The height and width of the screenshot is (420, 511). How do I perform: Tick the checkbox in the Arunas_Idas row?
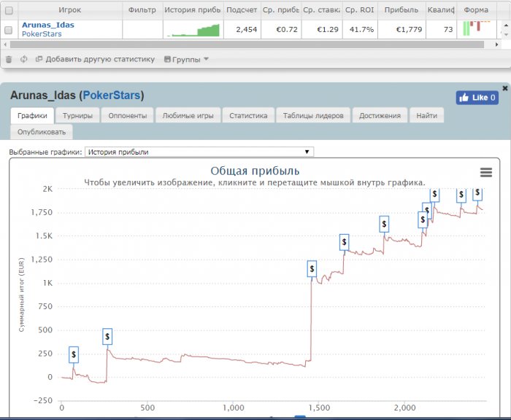click(x=9, y=30)
